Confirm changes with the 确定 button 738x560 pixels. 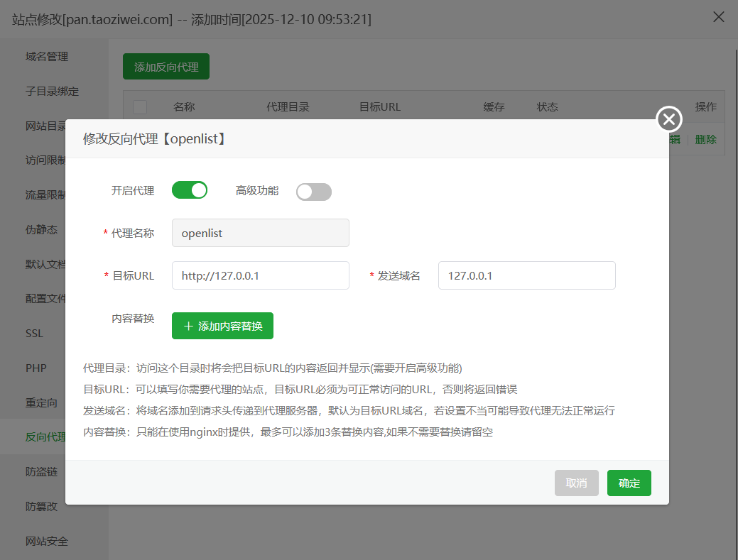[x=629, y=483]
